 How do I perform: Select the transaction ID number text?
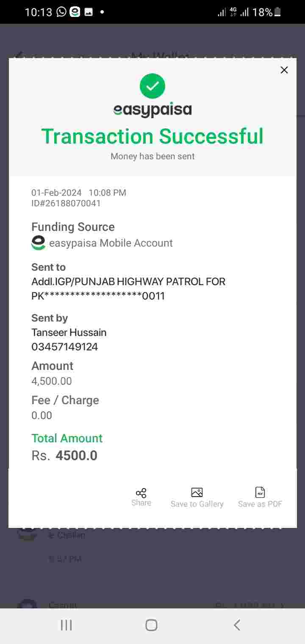point(66,203)
